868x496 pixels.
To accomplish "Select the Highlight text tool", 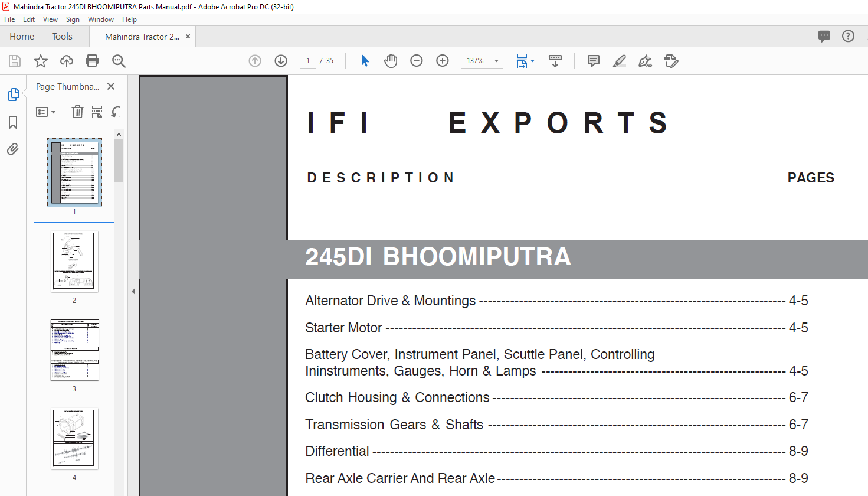I will [620, 61].
